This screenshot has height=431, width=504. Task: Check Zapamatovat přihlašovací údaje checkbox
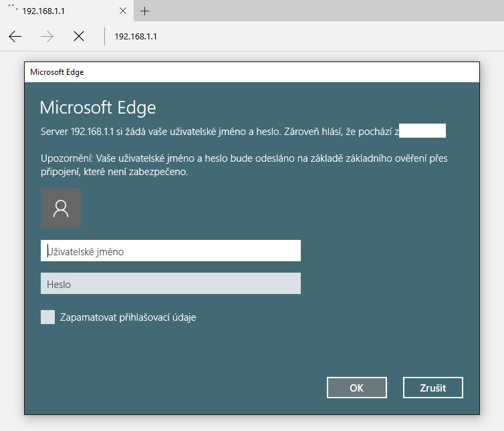(x=48, y=317)
